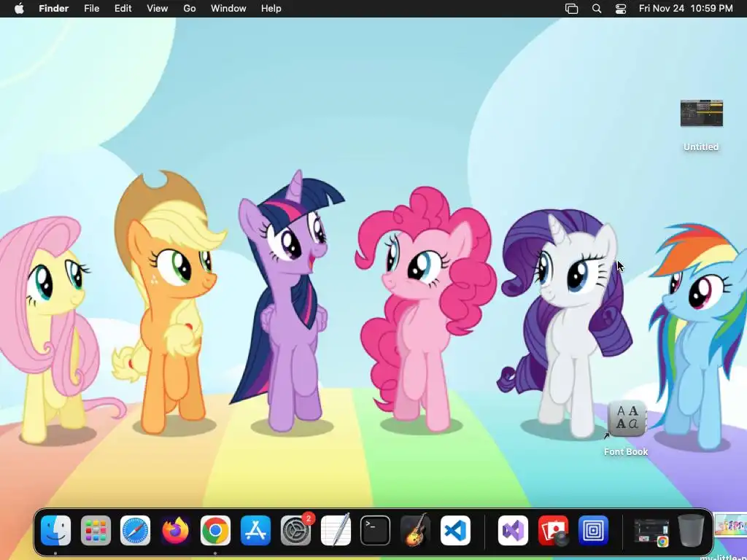The height and width of the screenshot is (560, 747).
Task: Open the View menu
Action: (158, 9)
